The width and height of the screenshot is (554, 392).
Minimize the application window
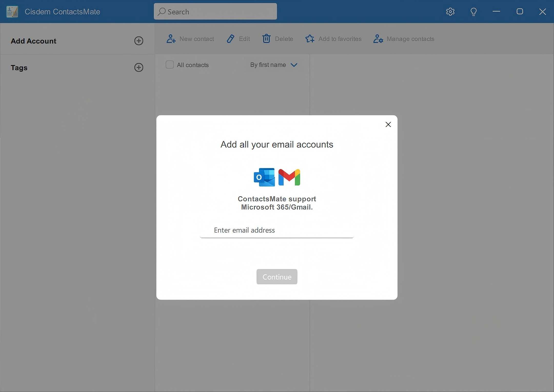(497, 12)
